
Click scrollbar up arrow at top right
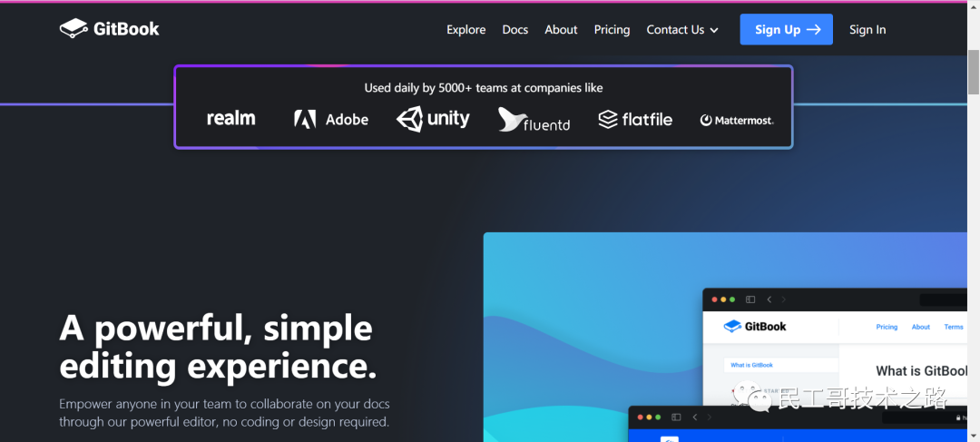click(x=974, y=5)
